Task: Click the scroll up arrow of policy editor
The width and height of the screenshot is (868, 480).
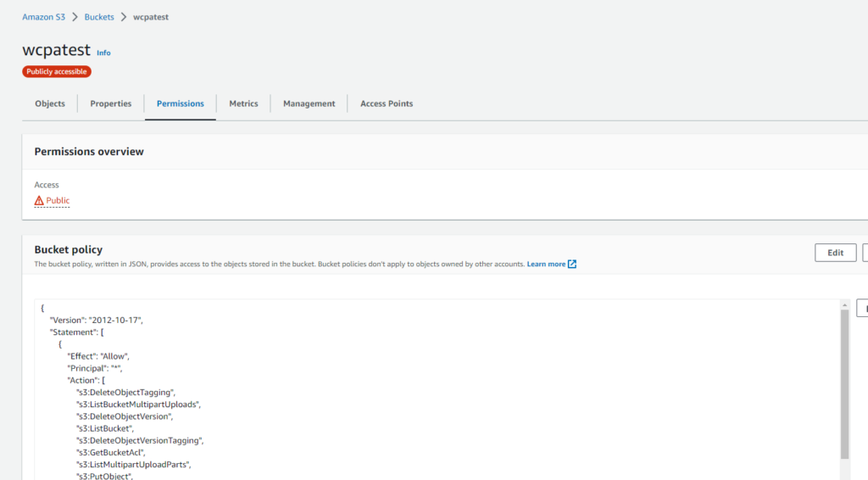Action: click(x=844, y=304)
